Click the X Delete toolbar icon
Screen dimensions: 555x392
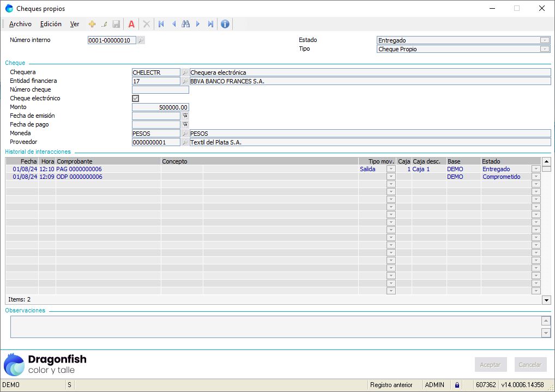tap(147, 24)
